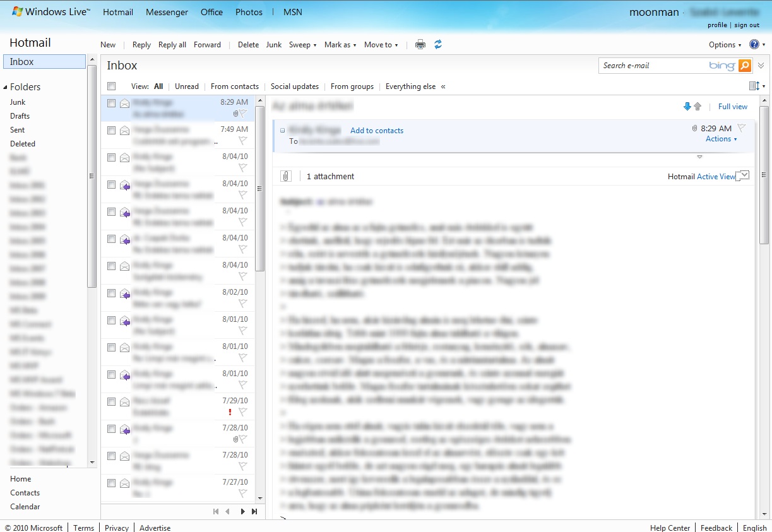The height and width of the screenshot is (532, 772).
Task: Click the paperclip icon next to 8:29 AM in the reading pane
Action: tap(694, 128)
